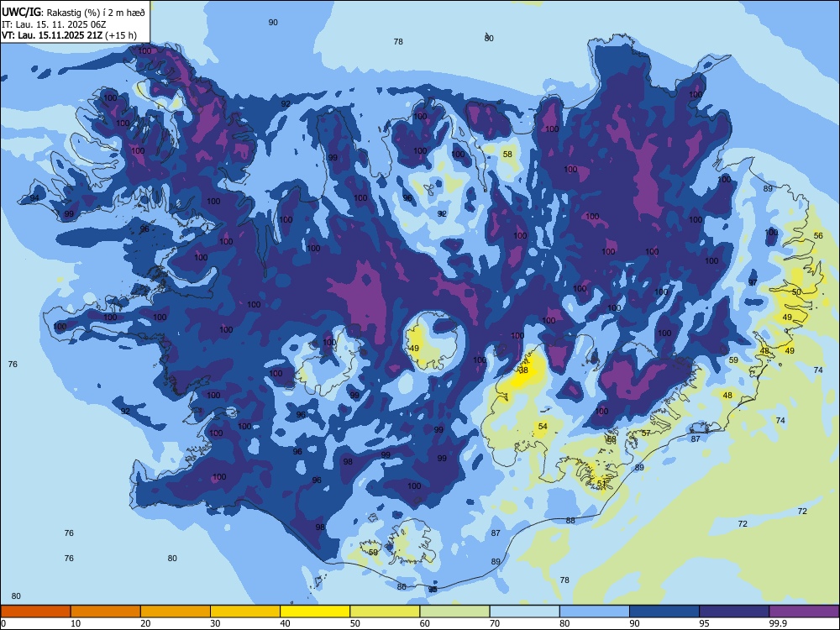
Task: Select the 90–95 medium blue legend swatch
Action: click(x=664, y=612)
